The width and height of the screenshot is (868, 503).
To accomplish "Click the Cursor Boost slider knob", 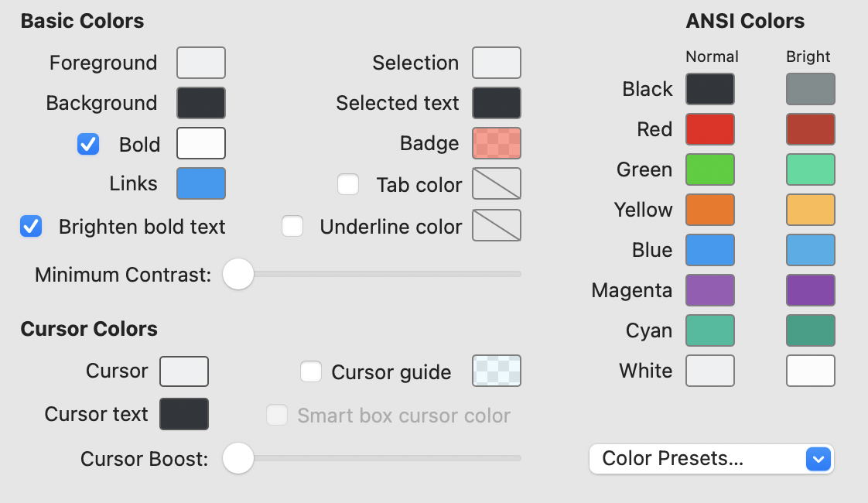I will coord(238,459).
